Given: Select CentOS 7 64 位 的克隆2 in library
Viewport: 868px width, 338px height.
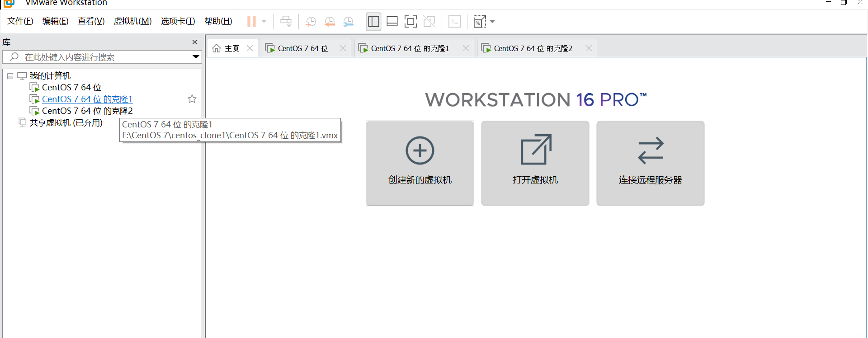Looking at the screenshot, I should tap(87, 111).
